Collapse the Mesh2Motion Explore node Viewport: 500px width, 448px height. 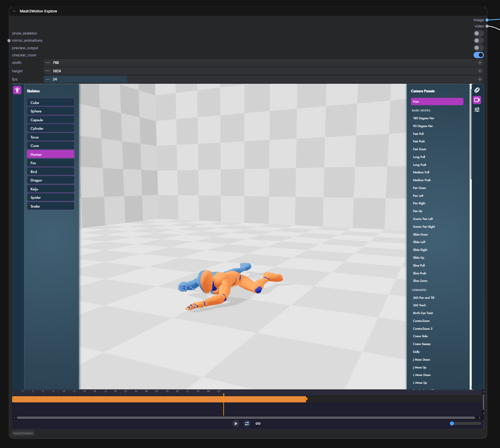click(14, 11)
